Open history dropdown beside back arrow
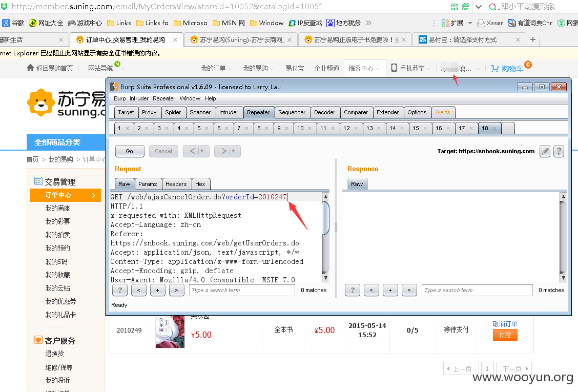The image size is (578, 392). [202, 151]
